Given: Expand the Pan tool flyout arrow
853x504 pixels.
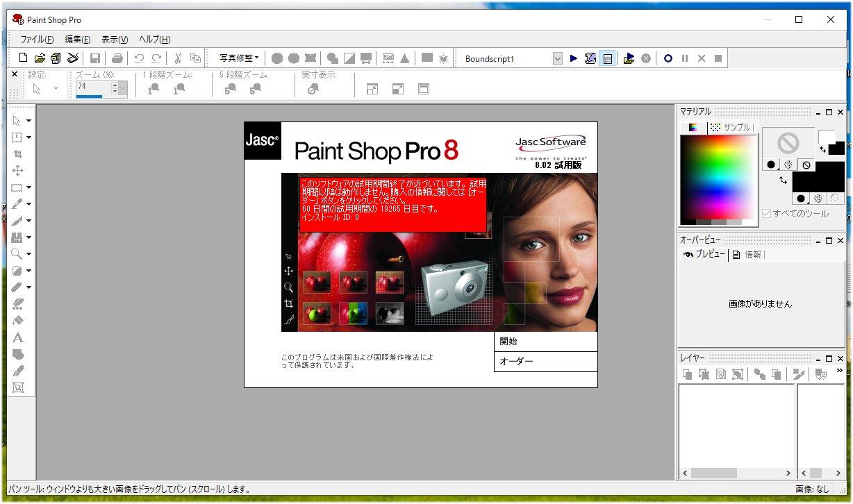Looking at the screenshot, I should [x=28, y=121].
